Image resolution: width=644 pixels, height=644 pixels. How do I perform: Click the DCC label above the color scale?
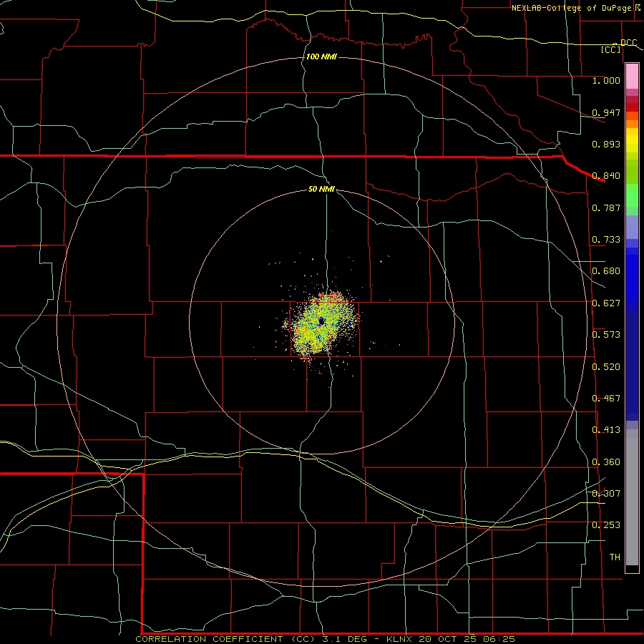(628, 43)
